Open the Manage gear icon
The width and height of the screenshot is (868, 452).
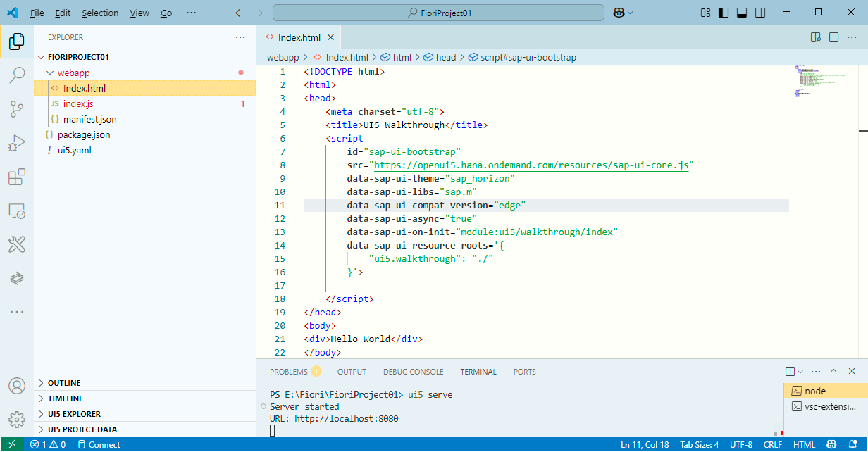17,419
